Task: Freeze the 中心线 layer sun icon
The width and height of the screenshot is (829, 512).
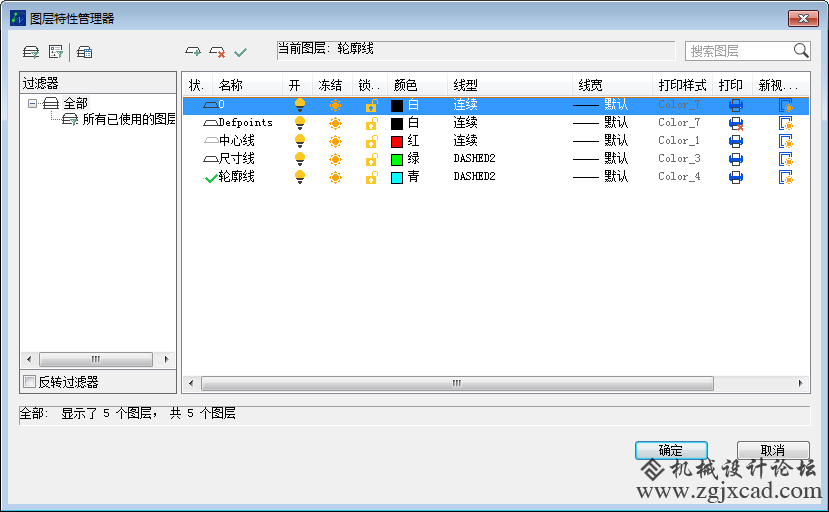Action: click(x=335, y=141)
